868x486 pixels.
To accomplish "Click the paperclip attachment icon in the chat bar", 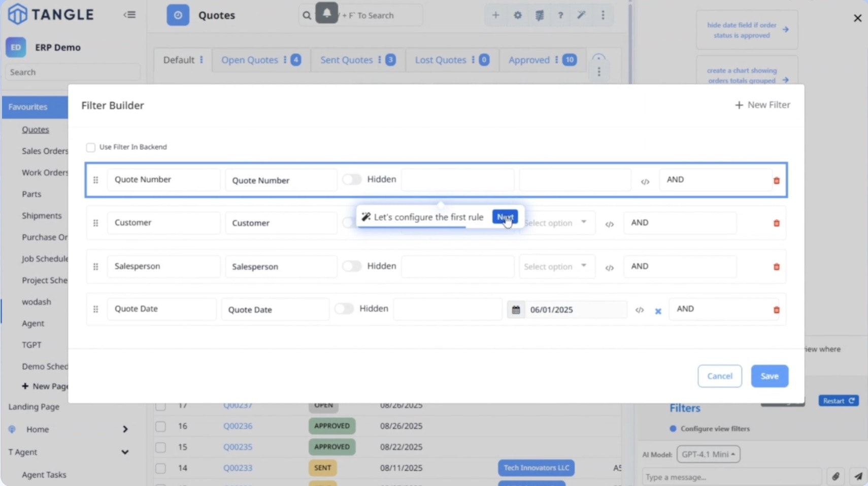I will tap(835, 476).
